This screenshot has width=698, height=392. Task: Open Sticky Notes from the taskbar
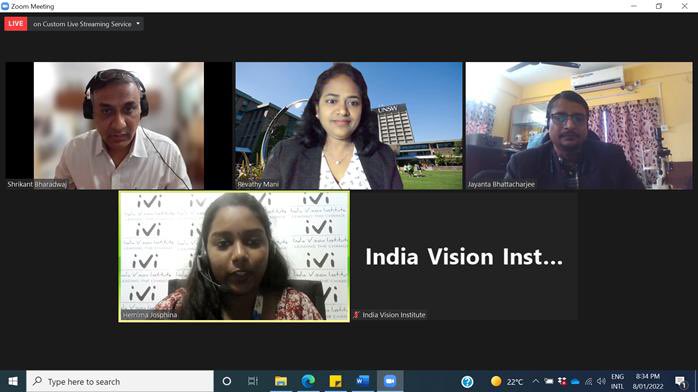pos(335,381)
